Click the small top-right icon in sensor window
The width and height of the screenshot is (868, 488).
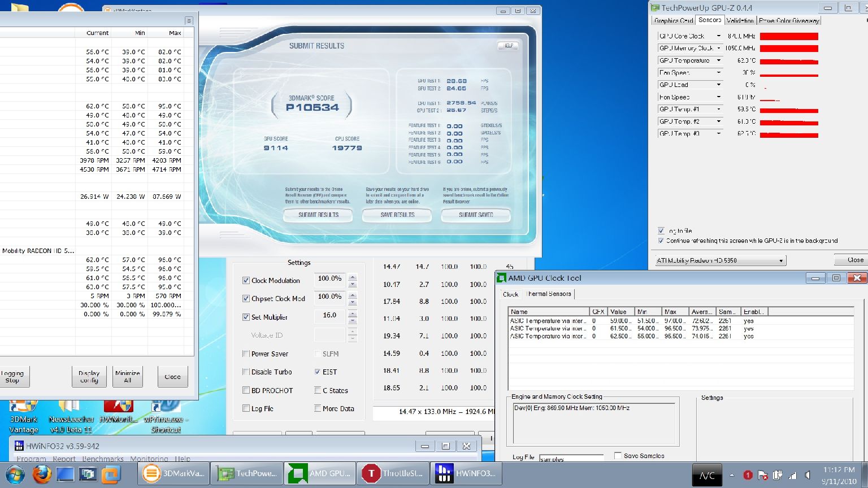point(189,20)
